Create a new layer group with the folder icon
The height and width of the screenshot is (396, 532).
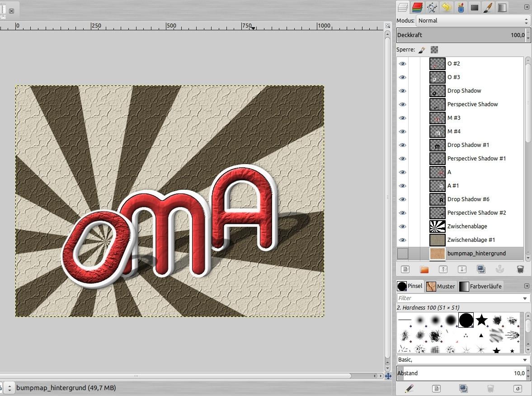pyautogui.click(x=424, y=269)
